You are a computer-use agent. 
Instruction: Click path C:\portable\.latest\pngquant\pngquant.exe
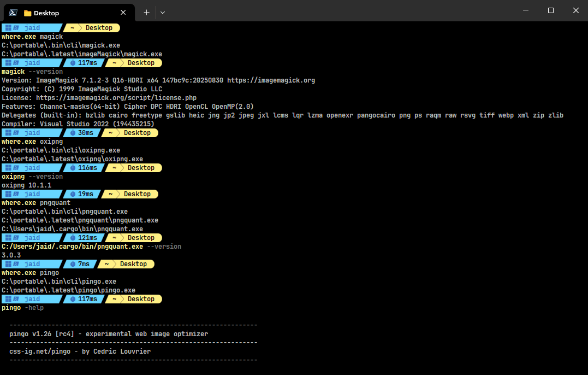80,220
